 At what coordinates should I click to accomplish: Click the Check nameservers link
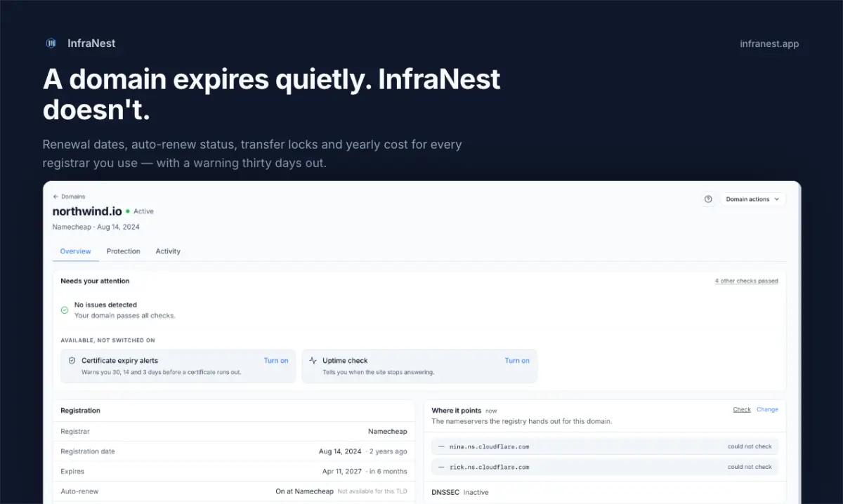coord(742,409)
